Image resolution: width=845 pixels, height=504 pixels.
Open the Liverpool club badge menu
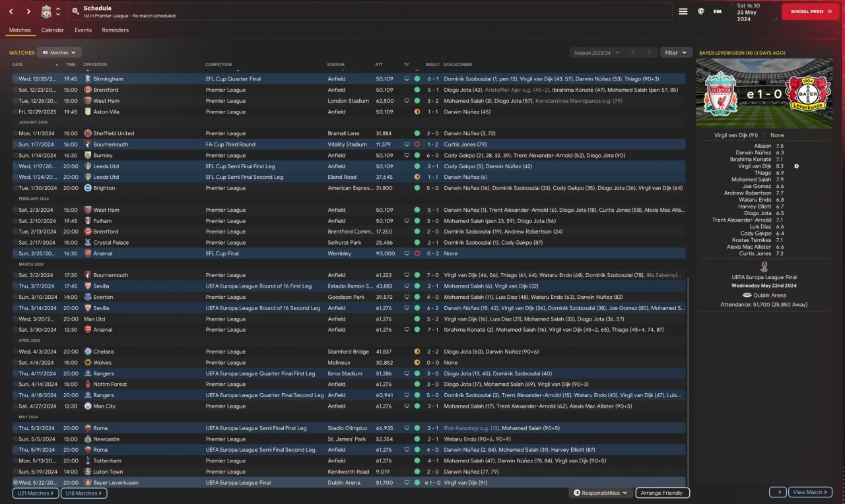[x=46, y=12]
